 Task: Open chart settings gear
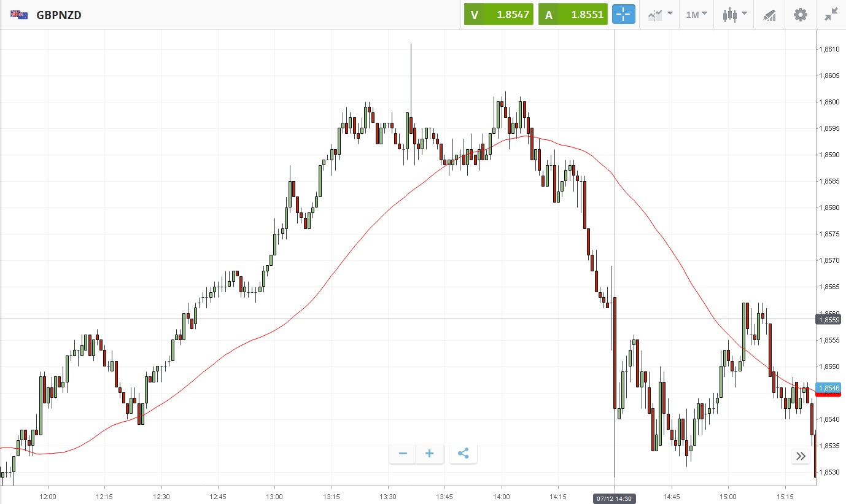point(801,15)
